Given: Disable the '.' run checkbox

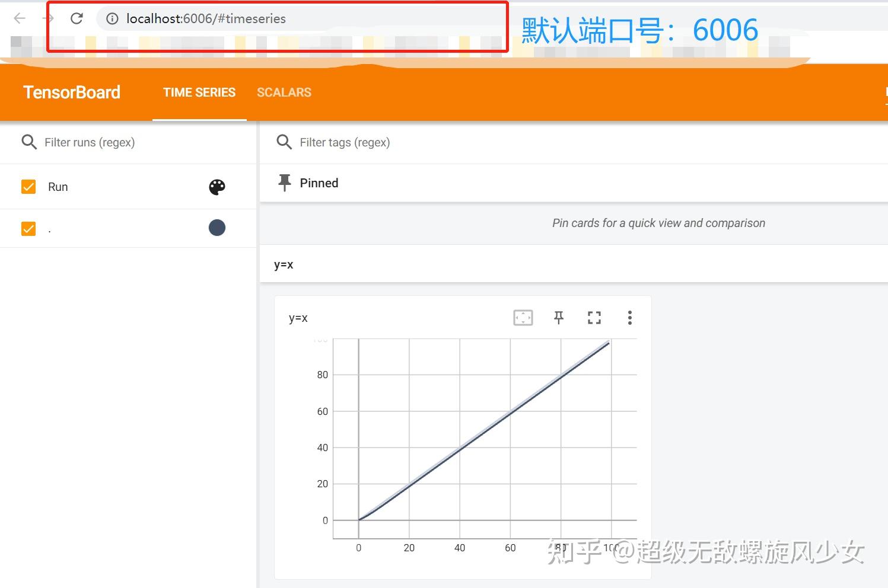Looking at the screenshot, I should (28, 228).
